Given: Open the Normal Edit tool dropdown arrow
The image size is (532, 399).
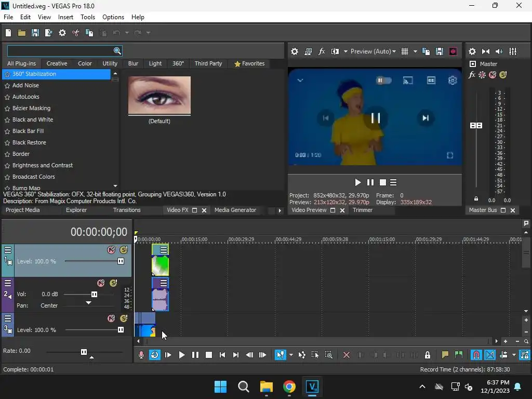Looking at the screenshot, I should point(291,355).
